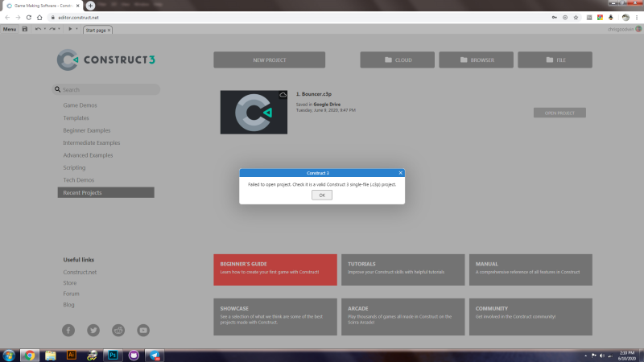Click the browser Back arrow
This screenshot has height=362, width=644.
[7, 18]
